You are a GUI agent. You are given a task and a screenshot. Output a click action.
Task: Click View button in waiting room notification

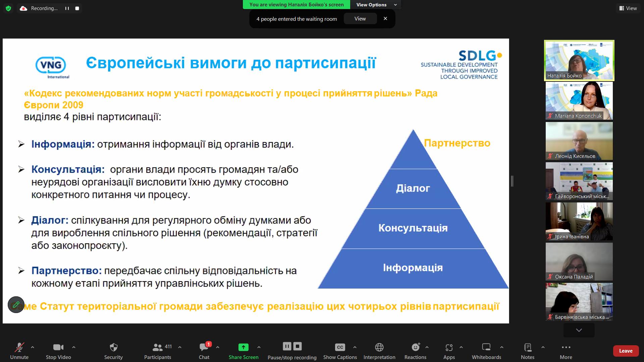360,19
